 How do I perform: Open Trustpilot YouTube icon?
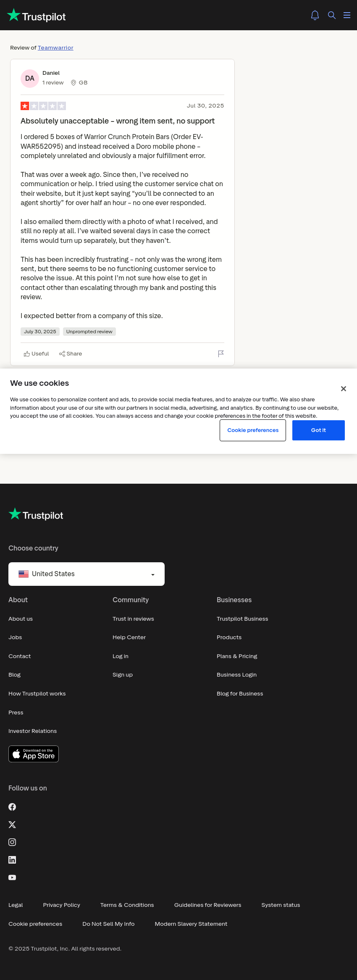click(12, 877)
